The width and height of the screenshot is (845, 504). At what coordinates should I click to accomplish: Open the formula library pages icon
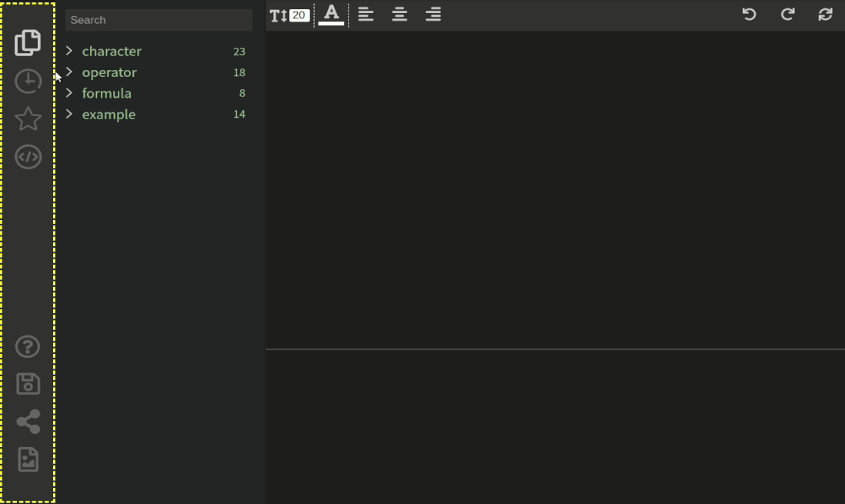(28, 42)
